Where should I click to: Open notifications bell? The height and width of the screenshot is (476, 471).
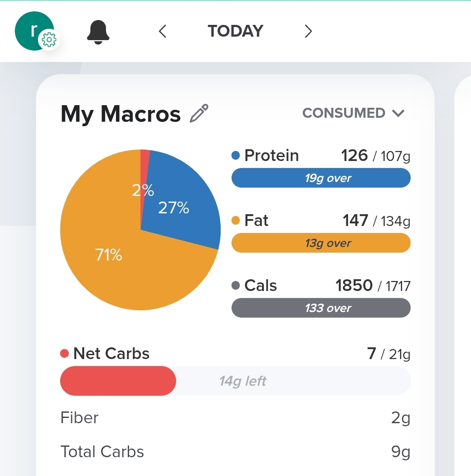point(98,32)
